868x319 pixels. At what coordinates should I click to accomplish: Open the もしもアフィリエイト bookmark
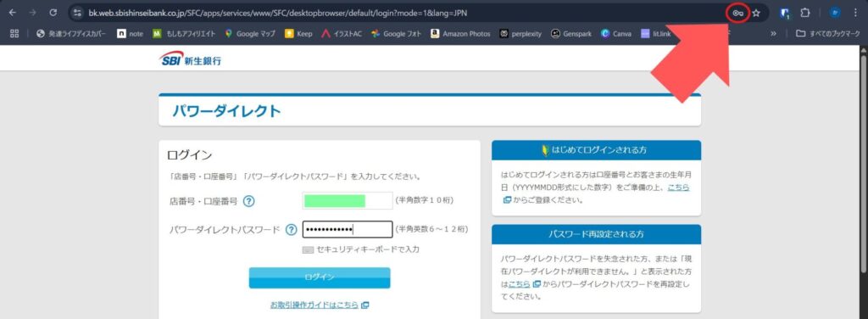pos(184,34)
